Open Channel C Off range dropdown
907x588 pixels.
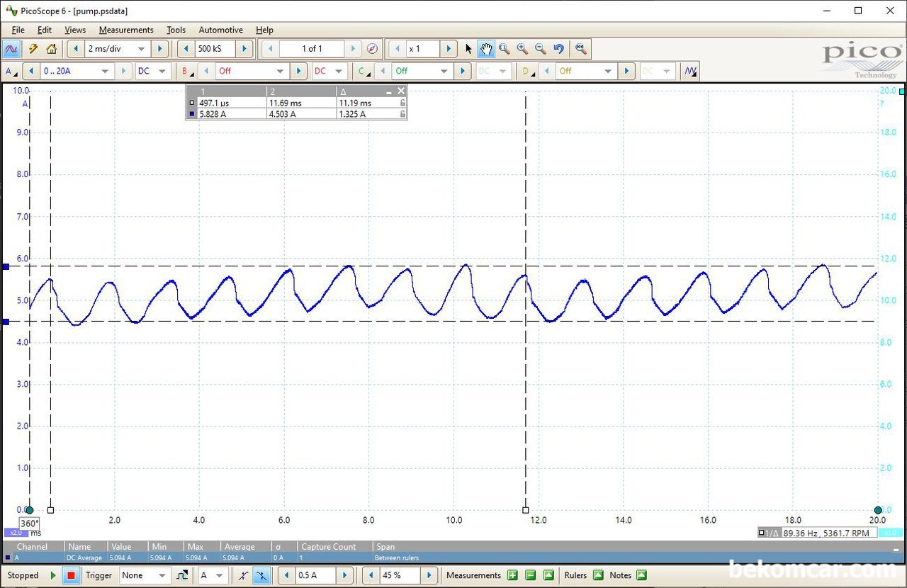(x=423, y=71)
